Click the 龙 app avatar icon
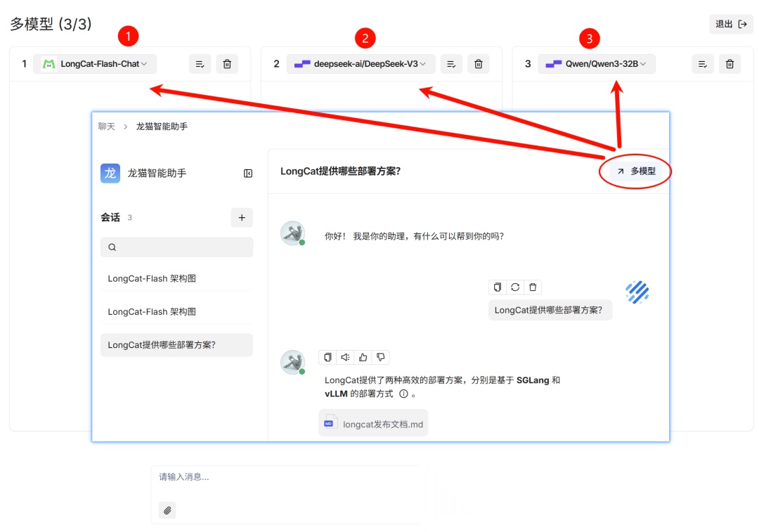759x532 pixels. click(110, 174)
